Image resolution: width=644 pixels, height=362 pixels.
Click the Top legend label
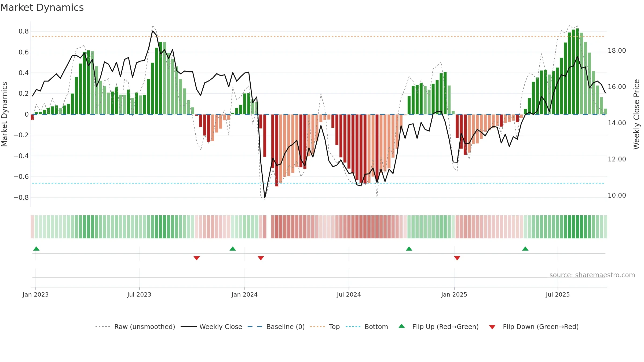[x=334, y=327]
